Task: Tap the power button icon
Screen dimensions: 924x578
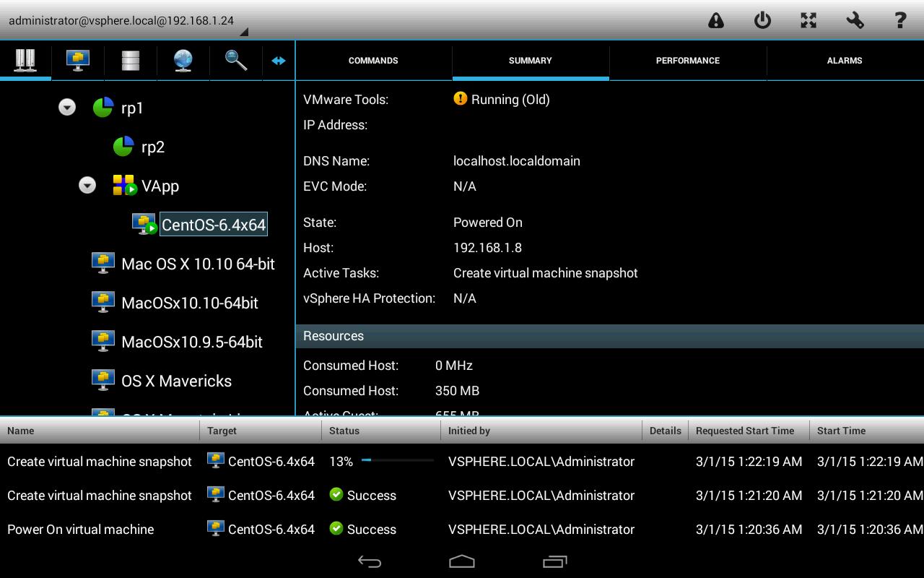Action: pyautogui.click(x=762, y=20)
